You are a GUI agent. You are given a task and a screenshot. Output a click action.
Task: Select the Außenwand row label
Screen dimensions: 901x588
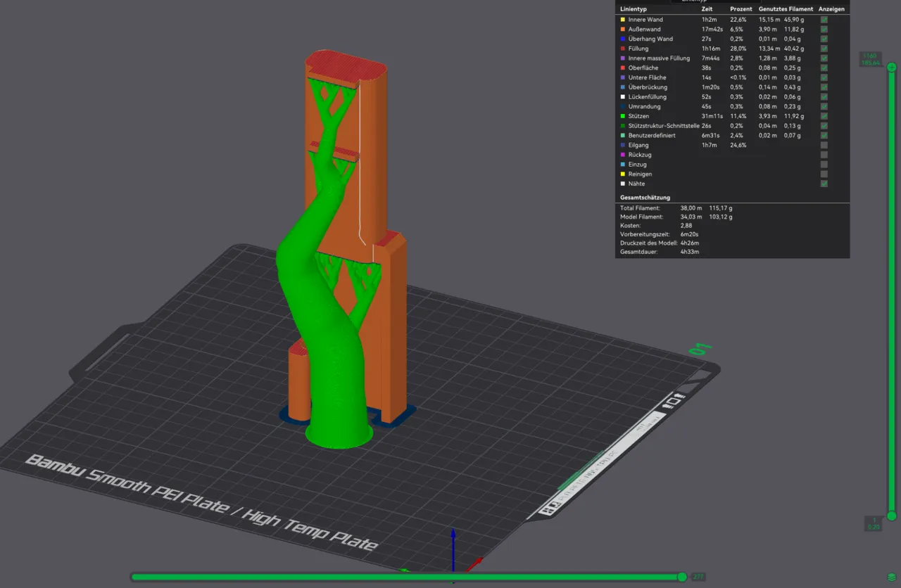[644, 30]
